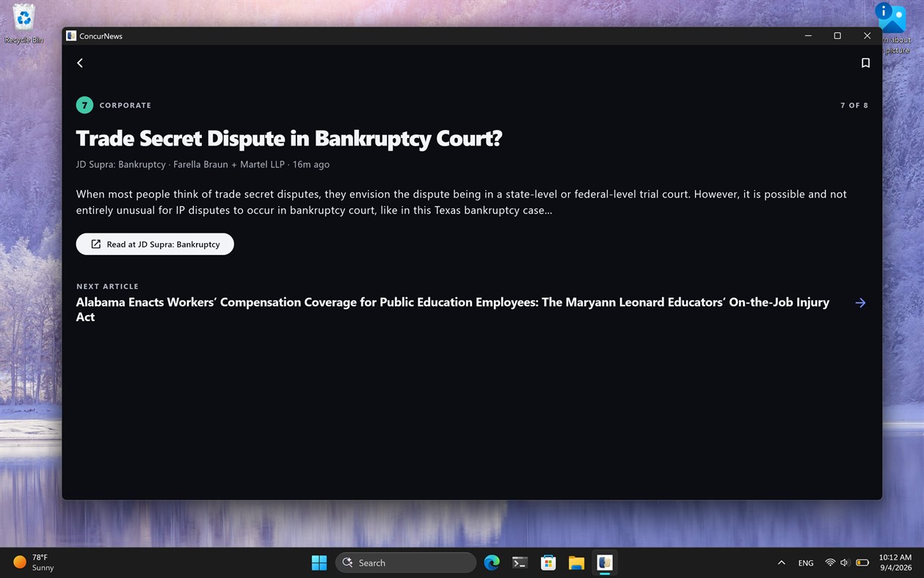Click the '16m ago' timestamp
This screenshot has height=578, width=924.
point(311,165)
